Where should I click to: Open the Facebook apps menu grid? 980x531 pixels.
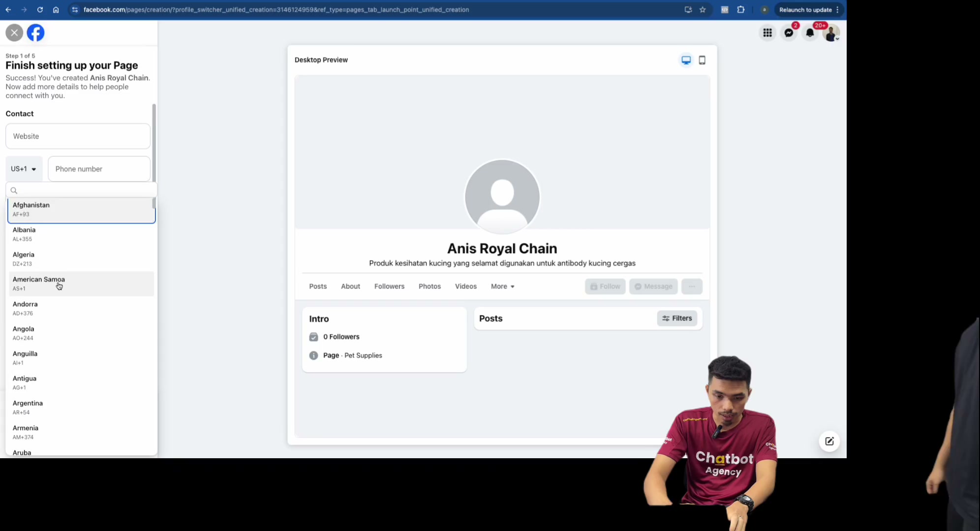(x=767, y=33)
